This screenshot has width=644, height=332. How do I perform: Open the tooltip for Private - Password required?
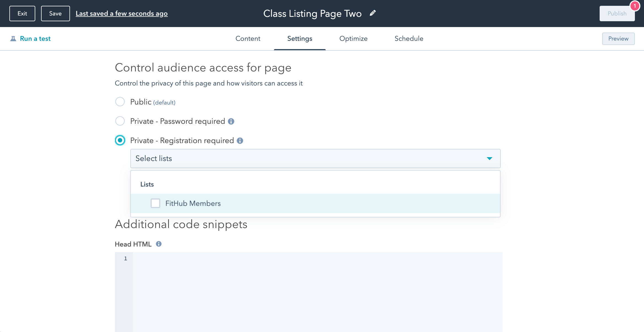[231, 121]
